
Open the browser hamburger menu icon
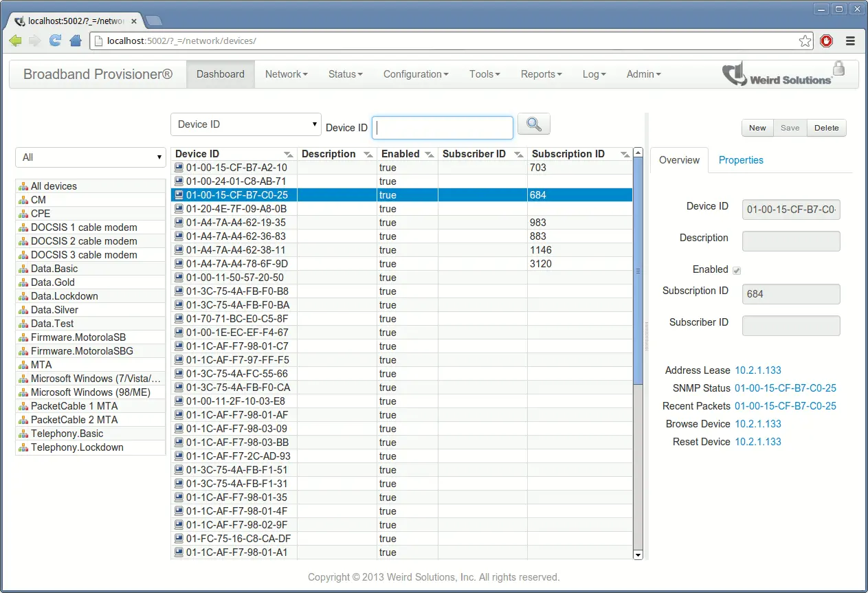coord(851,41)
